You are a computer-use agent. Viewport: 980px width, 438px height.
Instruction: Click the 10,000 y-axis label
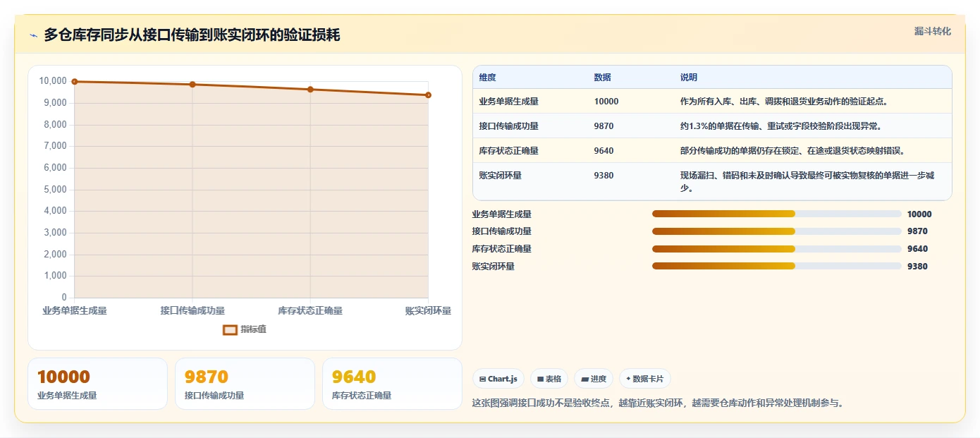53,81
